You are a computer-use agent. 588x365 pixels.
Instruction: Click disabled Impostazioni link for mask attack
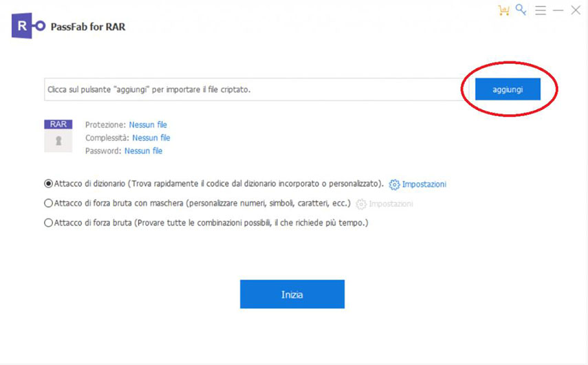click(x=391, y=204)
